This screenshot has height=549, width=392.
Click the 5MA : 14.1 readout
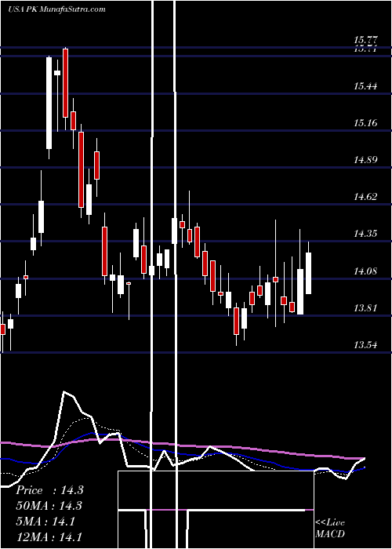coord(45,522)
